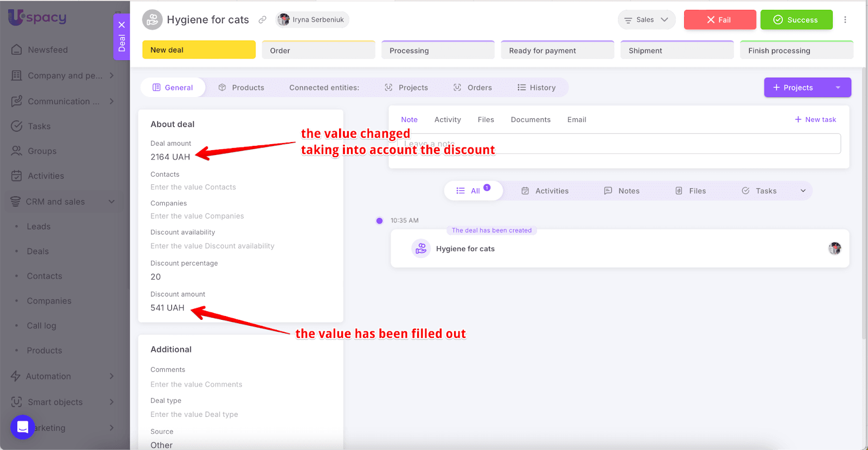This screenshot has height=450, width=868.
Task: Click the copy link icon beside deal title
Action: (263, 20)
